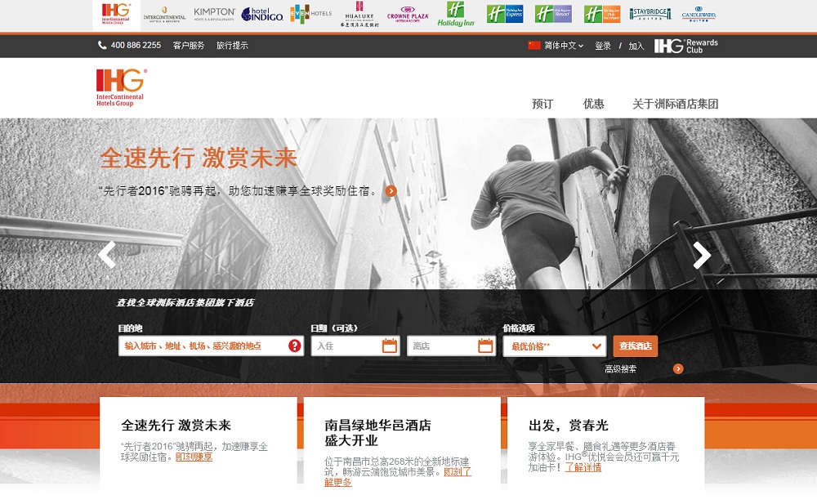Image resolution: width=817 pixels, height=504 pixels.
Task: Show the previous banner slide
Action: 107,255
